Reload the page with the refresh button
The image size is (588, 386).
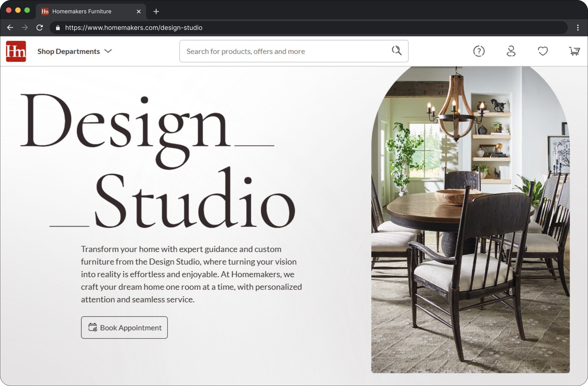click(40, 28)
